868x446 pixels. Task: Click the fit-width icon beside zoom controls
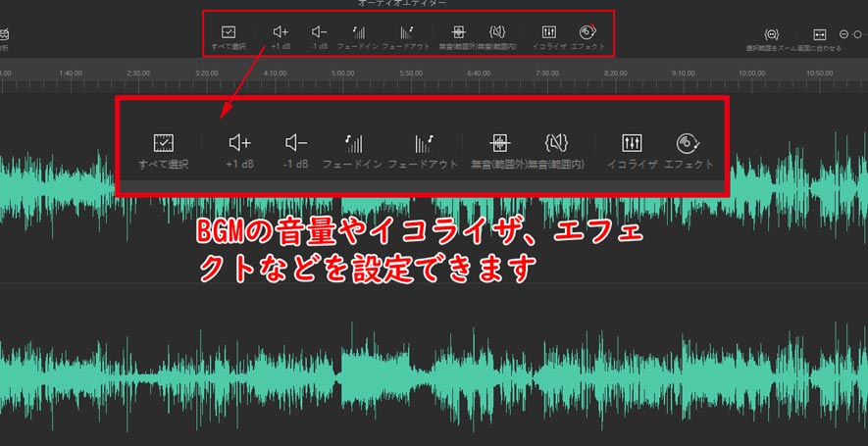(x=820, y=35)
